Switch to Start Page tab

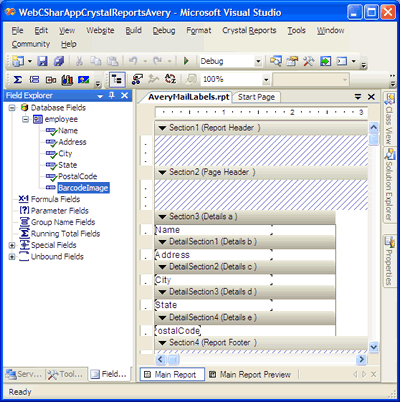[x=256, y=97]
